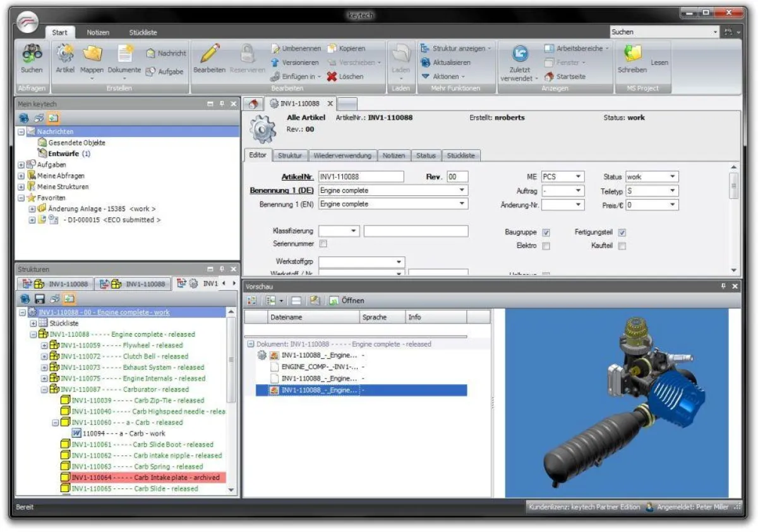Open the Zuletzt verwendet icon
This screenshot has height=532, width=758.
pos(520,54)
